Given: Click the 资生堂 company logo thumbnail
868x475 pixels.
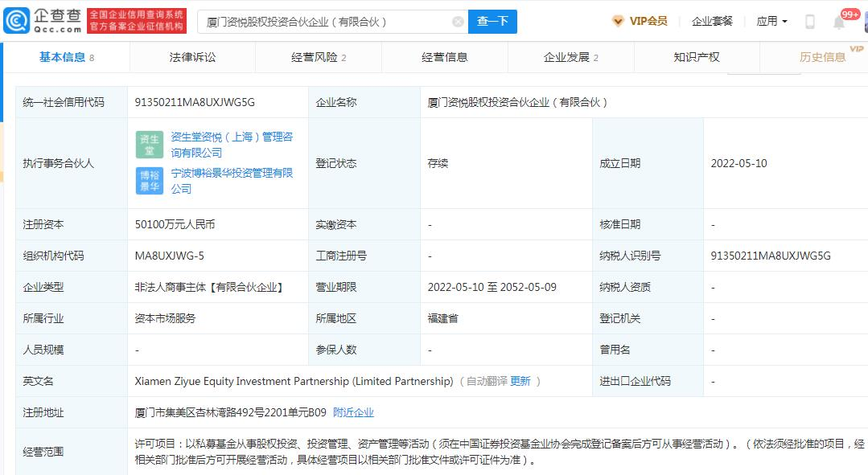Looking at the screenshot, I should pos(149,145).
